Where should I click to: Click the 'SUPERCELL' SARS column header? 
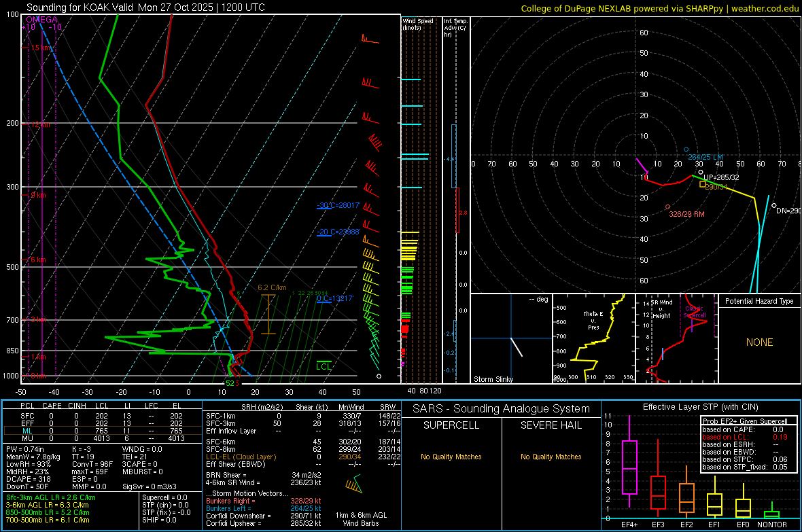[451, 425]
